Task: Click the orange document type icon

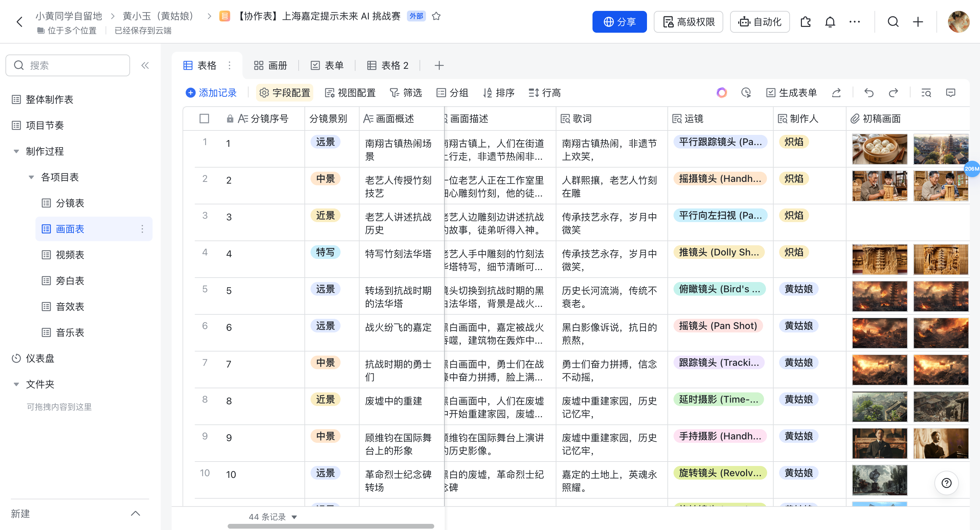Action: click(x=224, y=16)
